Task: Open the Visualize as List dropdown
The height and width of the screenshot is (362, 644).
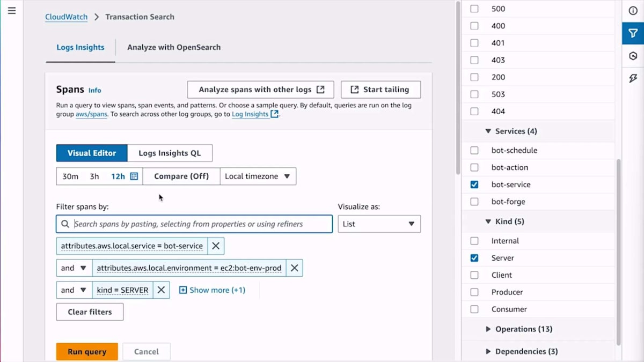Action: [379, 224]
